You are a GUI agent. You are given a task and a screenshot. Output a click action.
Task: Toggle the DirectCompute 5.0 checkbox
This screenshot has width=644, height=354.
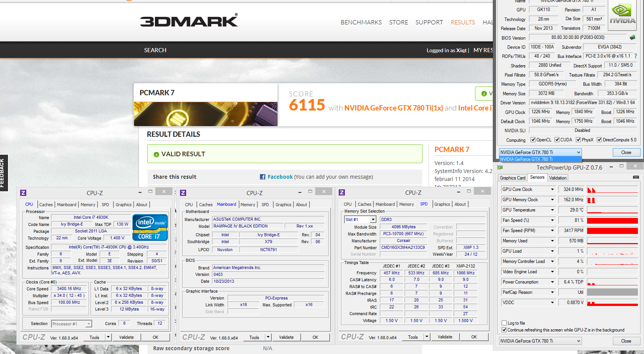[x=599, y=140]
